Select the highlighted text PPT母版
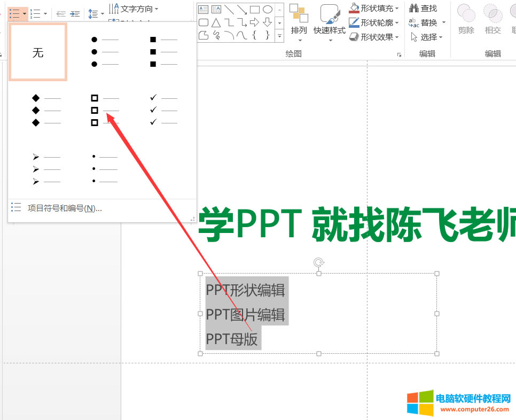The image size is (516, 420). click(x=232, y=338)
